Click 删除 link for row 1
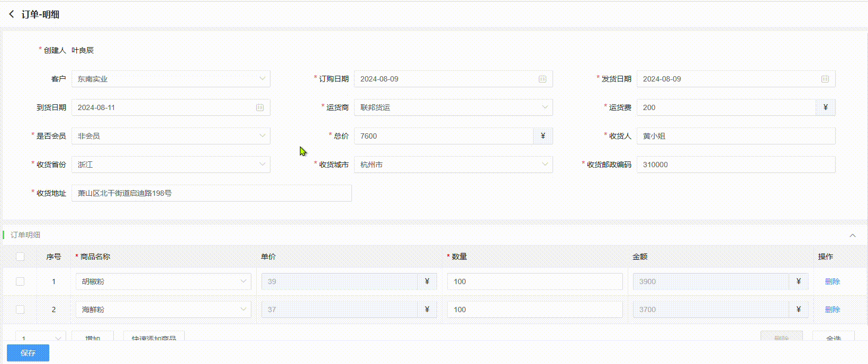Viewport: 868px width, 364px height. (x=832, y=281)
